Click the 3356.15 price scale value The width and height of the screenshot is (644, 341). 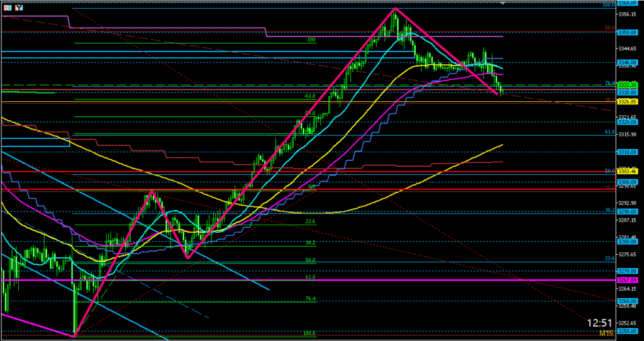point(627,14)
